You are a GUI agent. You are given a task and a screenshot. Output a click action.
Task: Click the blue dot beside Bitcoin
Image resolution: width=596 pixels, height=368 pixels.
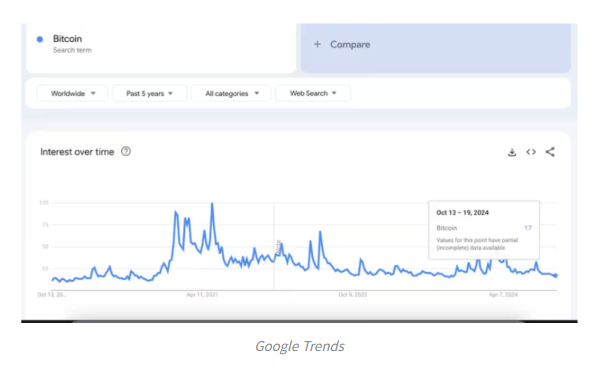(x=40, y=39)
